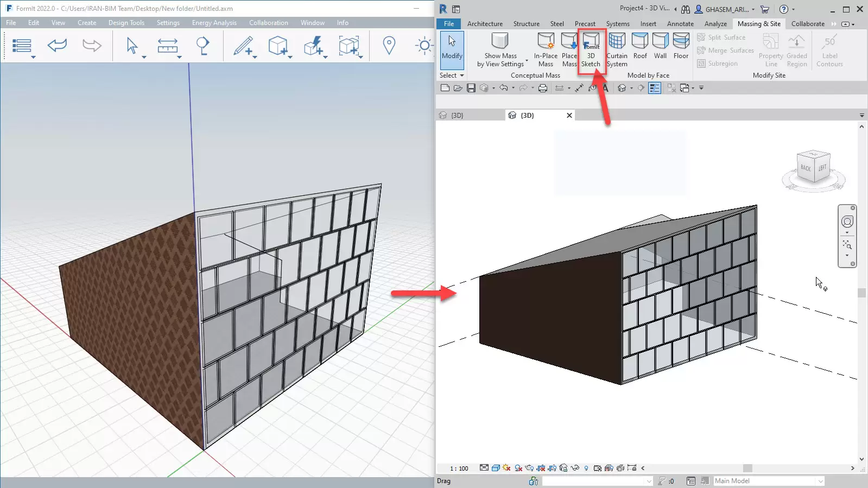
Task: Open the Design Tools menu in FormIt
Action: tap(126, 23)
